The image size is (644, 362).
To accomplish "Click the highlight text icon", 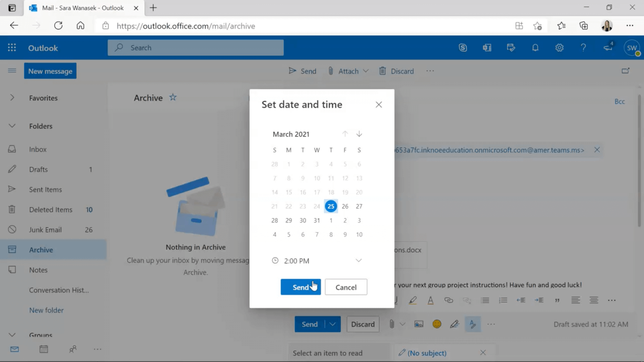I will (x=412, y=301).
